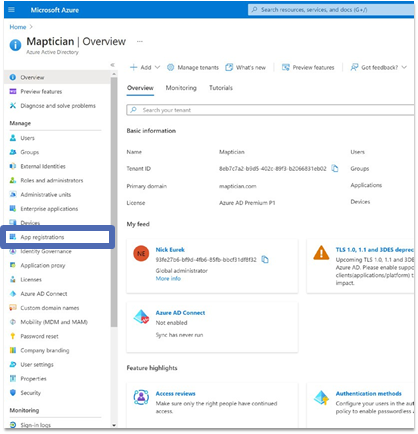The image size is (418, 434).
Task: Click the Manage tenants gear icon
Action: pyautogui.click(x=171, y=67)
